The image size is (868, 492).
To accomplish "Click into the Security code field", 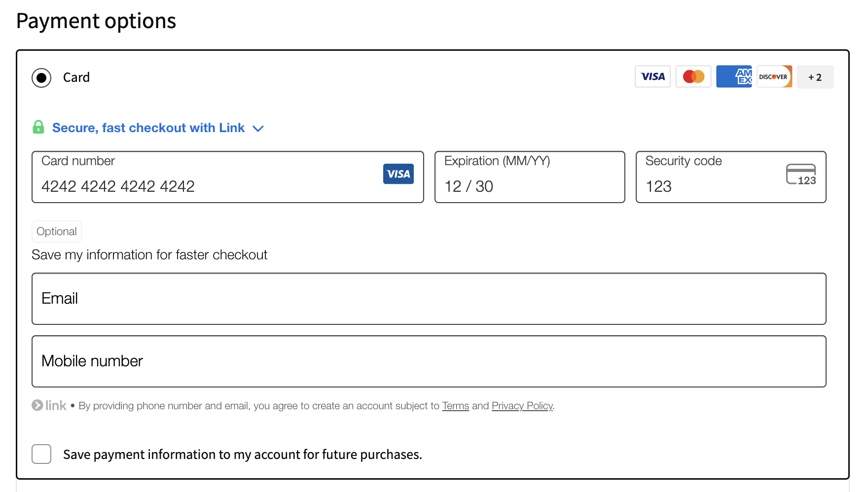I will pos(710,186).
